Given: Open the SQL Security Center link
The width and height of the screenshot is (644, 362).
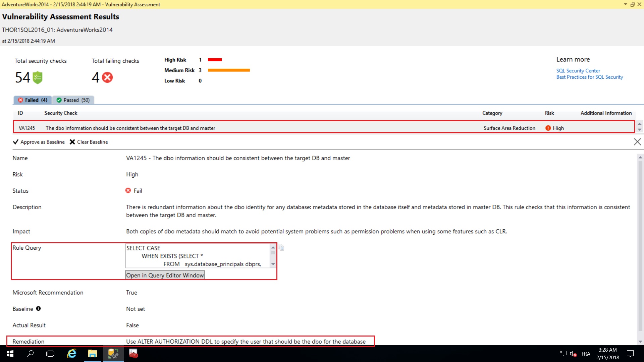Looking at the screenshot, I should pos(578,71).
